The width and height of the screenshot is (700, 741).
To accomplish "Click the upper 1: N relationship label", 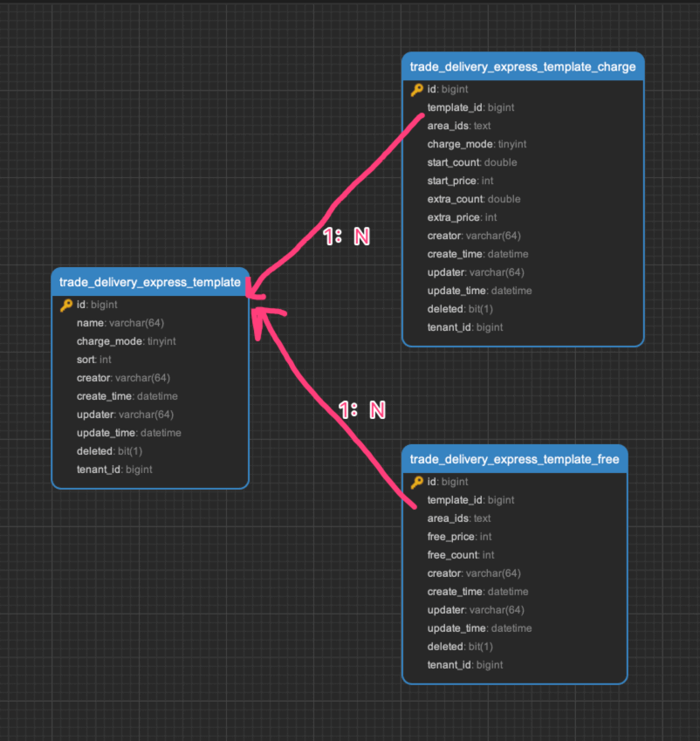I will click(x=347, y=237).
